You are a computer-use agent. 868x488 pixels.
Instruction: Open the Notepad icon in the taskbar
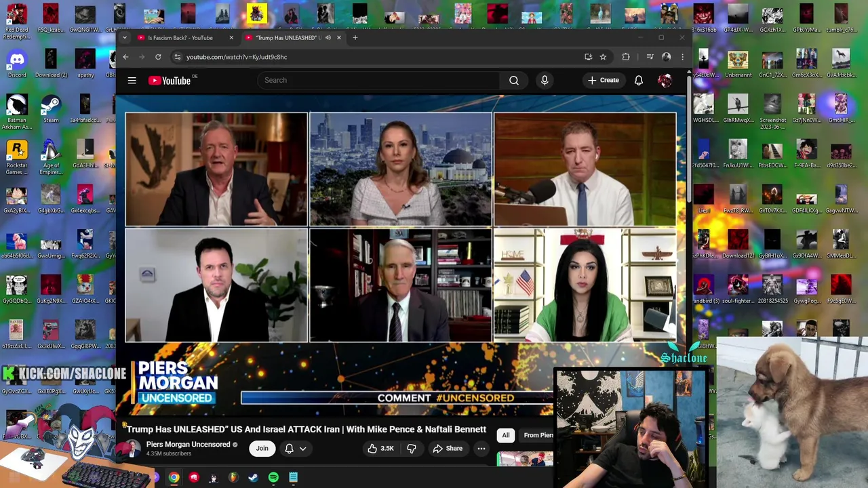294,478
